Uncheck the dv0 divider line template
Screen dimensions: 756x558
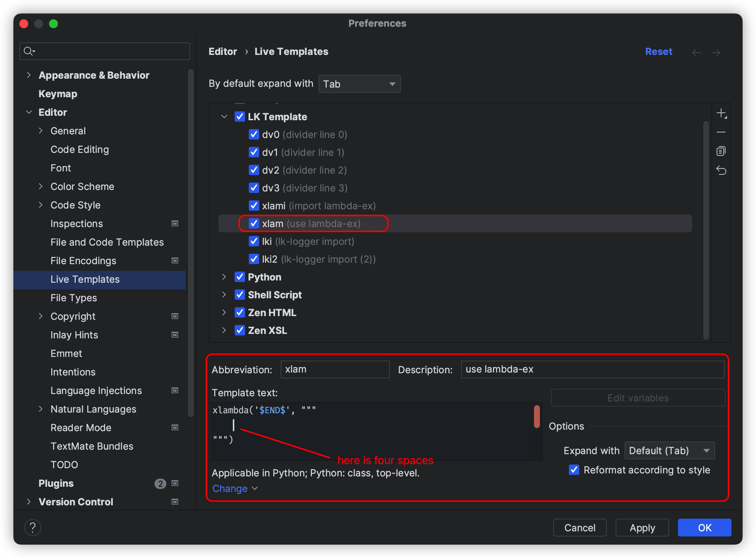pos(254,134)
